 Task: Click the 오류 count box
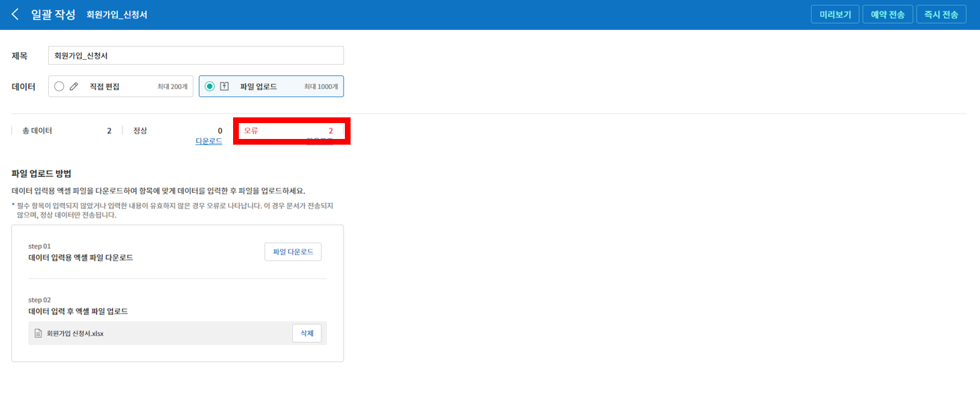click(x=292, y=131)
